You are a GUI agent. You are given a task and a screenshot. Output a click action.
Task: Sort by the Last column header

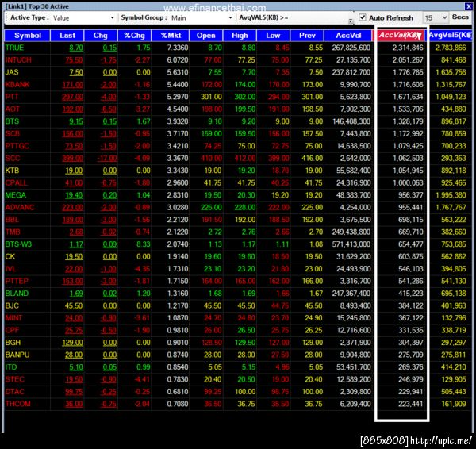[x=67, y=36]
